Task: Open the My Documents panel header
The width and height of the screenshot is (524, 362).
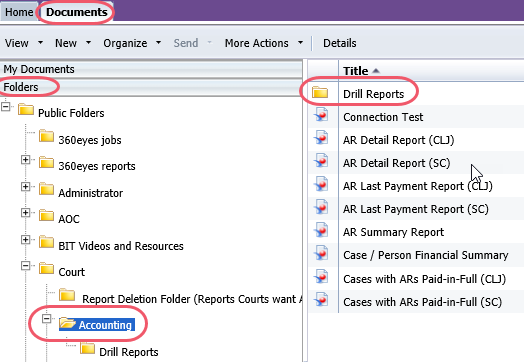Action: tap(151, 69)
